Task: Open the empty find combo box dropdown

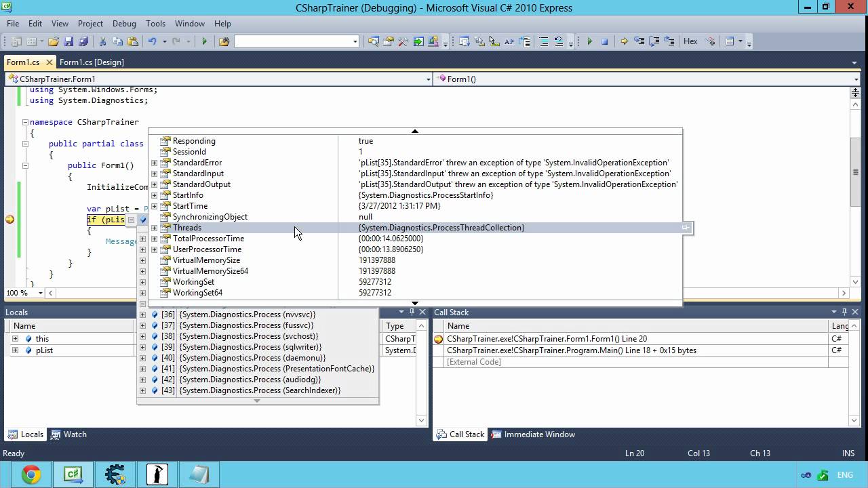Action: 355,41
